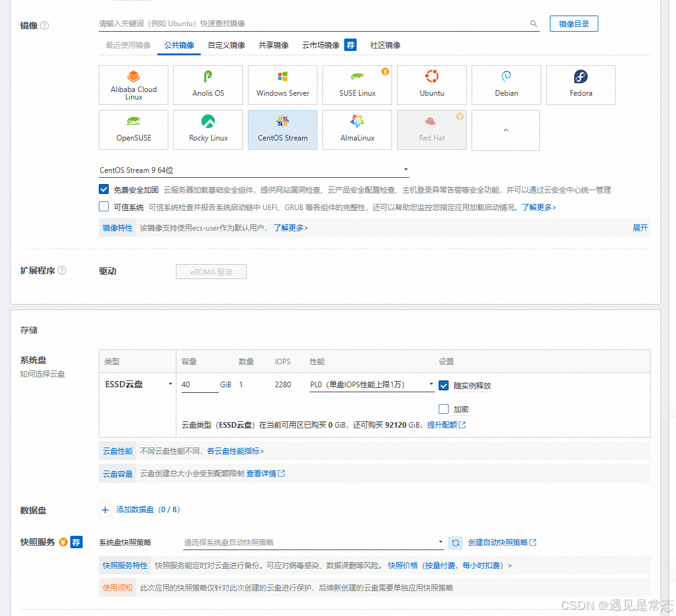Select the Alibaba Cloud Linux image tile
Viewport: 676px width, 616px height.
[x=133, y=85]
